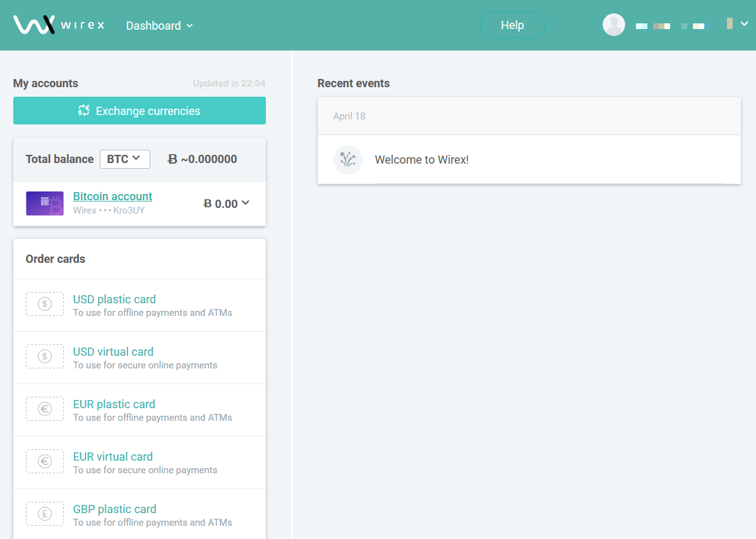Open the BTC total balance currency dropdown
Image resolution: width=756 pixels, height=539 pixels.
[124, 159]
